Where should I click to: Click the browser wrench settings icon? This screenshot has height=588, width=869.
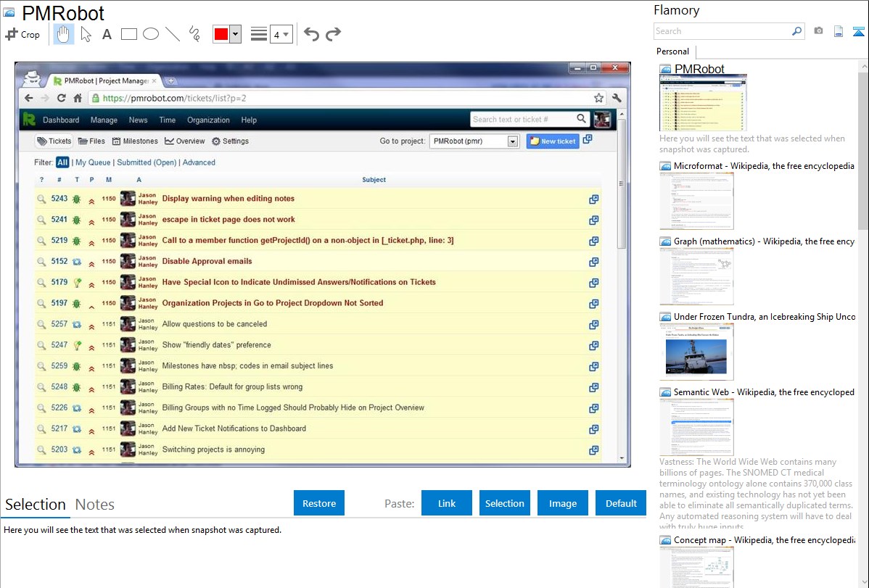pyautogui.click(x=617, y=98)
